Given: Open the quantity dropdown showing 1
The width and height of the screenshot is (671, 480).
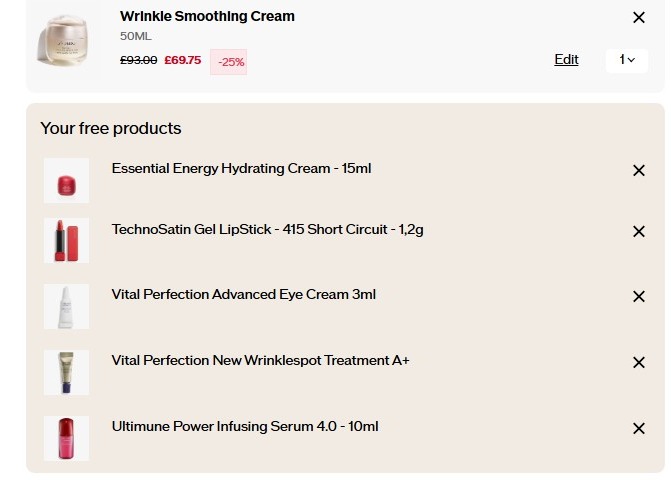Looking at the screenshot, I should coord(627,60).
